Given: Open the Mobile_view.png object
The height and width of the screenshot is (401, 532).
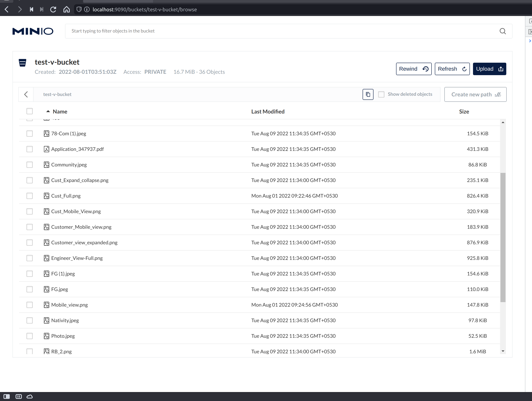Looking at the screenshot, I should point(70,305).
